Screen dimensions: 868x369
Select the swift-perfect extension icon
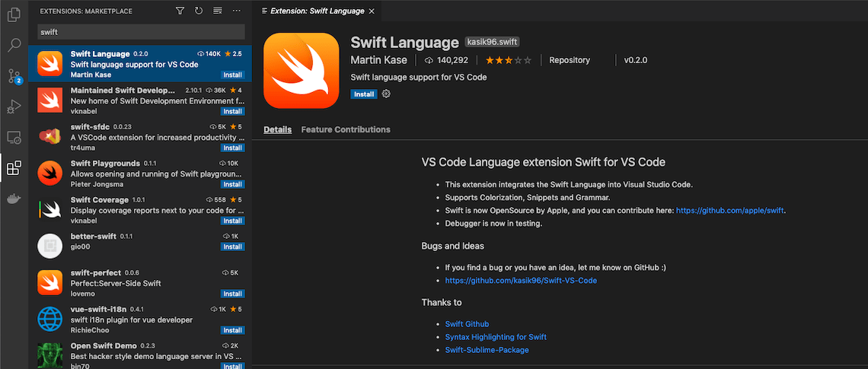coord(49,283)
